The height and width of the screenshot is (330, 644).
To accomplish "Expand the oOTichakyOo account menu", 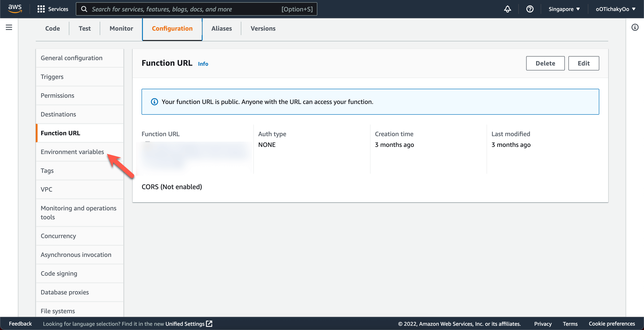I will (x=616, y=9).
